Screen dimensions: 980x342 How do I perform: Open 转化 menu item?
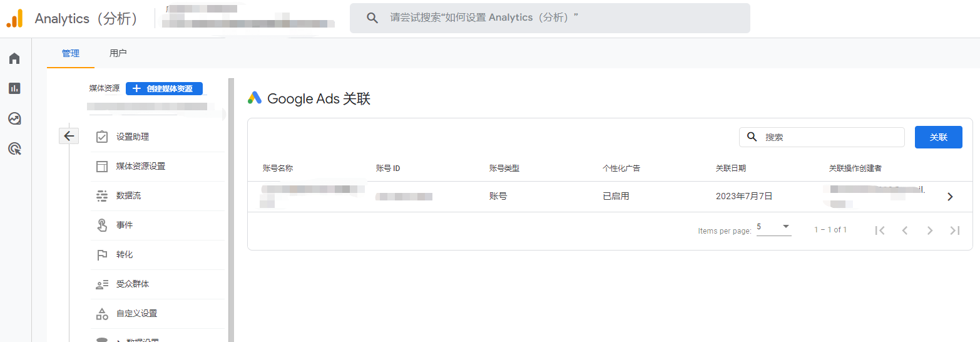click(x=157, y=255)
